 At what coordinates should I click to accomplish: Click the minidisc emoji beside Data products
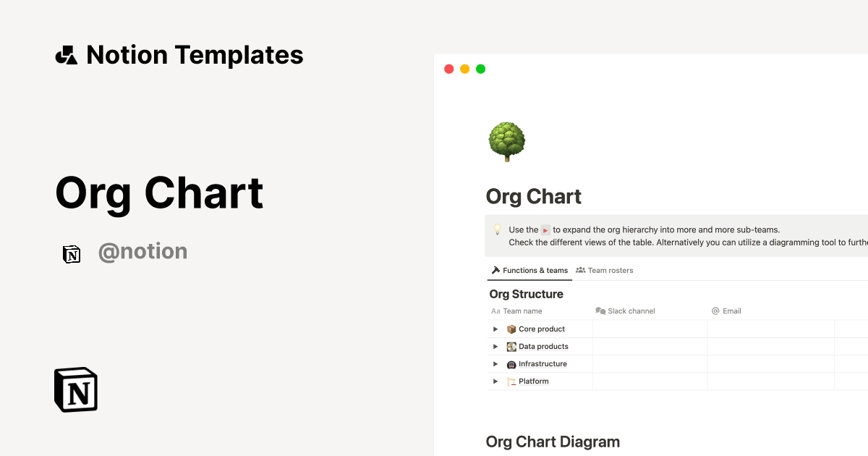[512, 346]
